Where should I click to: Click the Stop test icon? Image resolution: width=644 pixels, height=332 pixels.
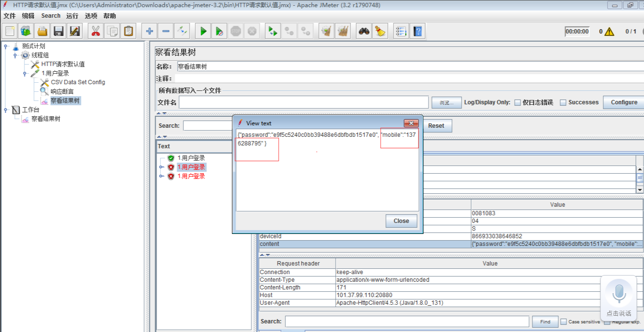point(235,31)
